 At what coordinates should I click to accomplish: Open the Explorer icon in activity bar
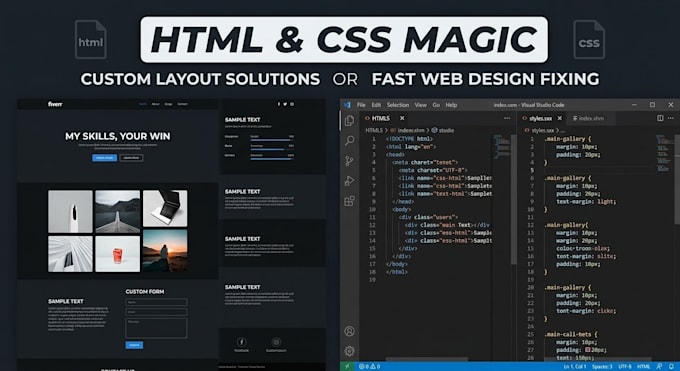(x=349, y=121)
